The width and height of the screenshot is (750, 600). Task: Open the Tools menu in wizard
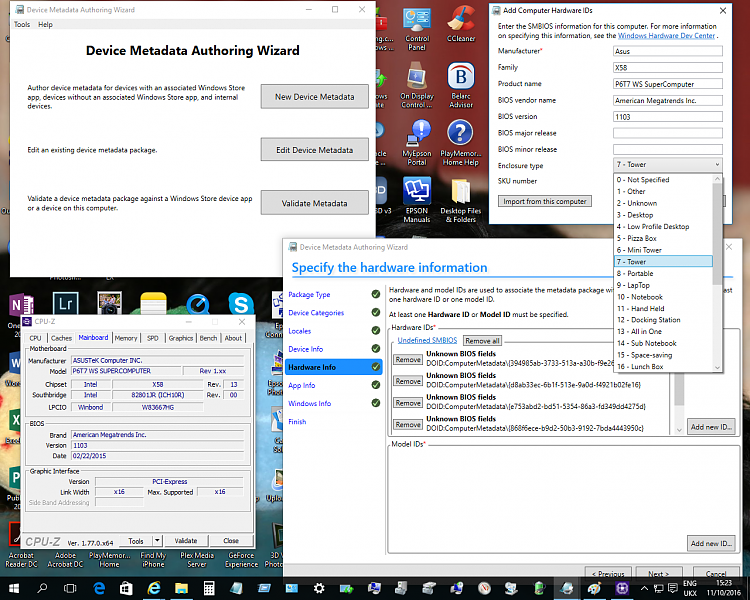tap(22, 24)
